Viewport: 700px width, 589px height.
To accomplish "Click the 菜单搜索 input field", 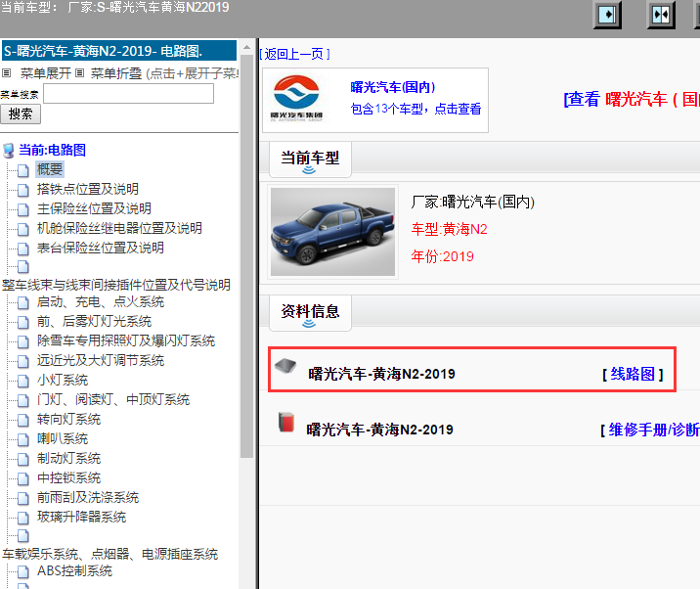I will [x=129, y=93].
